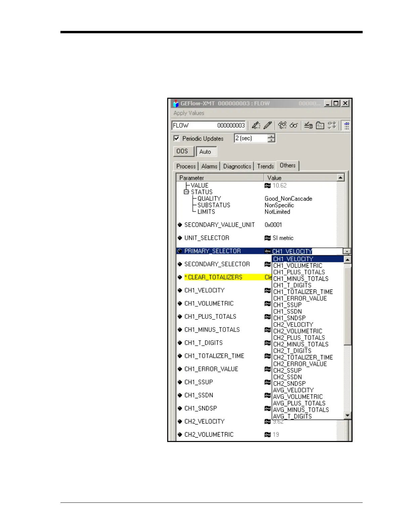Click the 0x0001 value cell

pyautogui.click(x=273, y=225)
